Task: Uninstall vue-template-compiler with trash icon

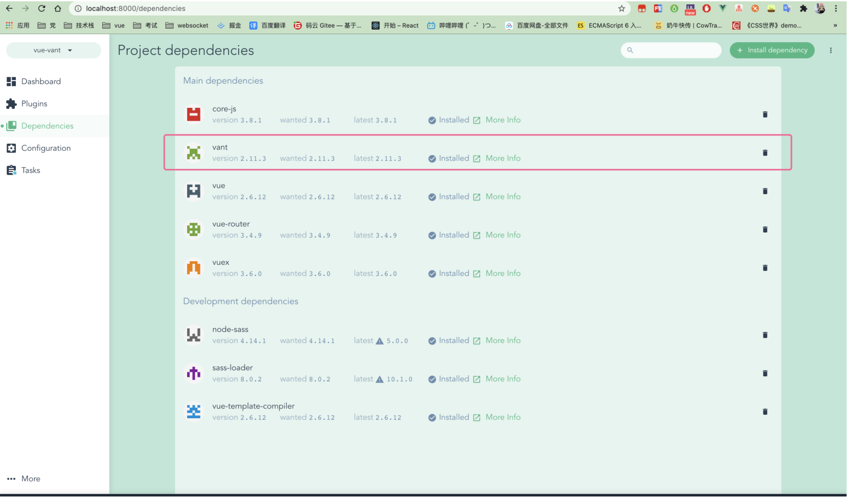Action: tap(765, 412)
